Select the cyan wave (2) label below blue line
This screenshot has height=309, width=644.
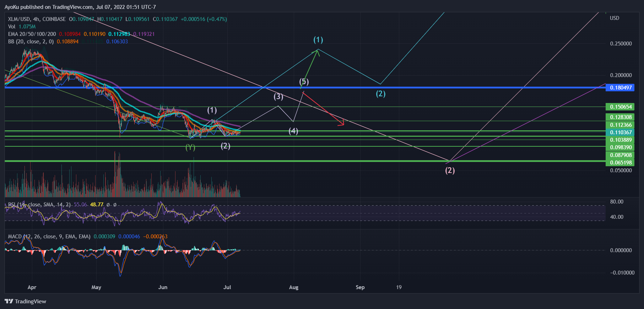pyautogui.click(x=381, y=94)
